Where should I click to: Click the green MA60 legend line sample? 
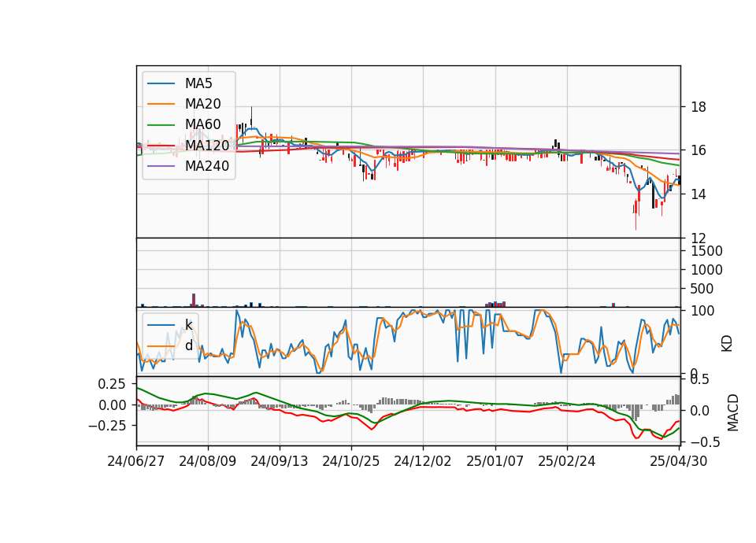161,125
